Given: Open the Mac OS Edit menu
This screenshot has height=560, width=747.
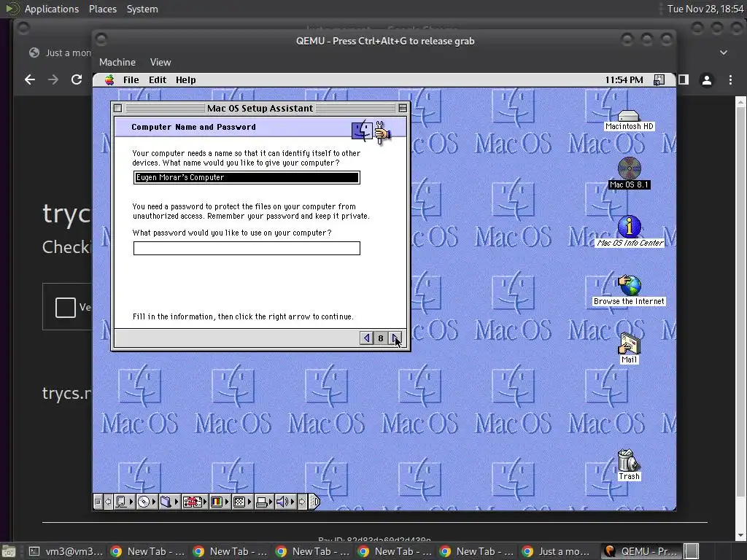Looking at the screenshot, I should click(158, 80).
